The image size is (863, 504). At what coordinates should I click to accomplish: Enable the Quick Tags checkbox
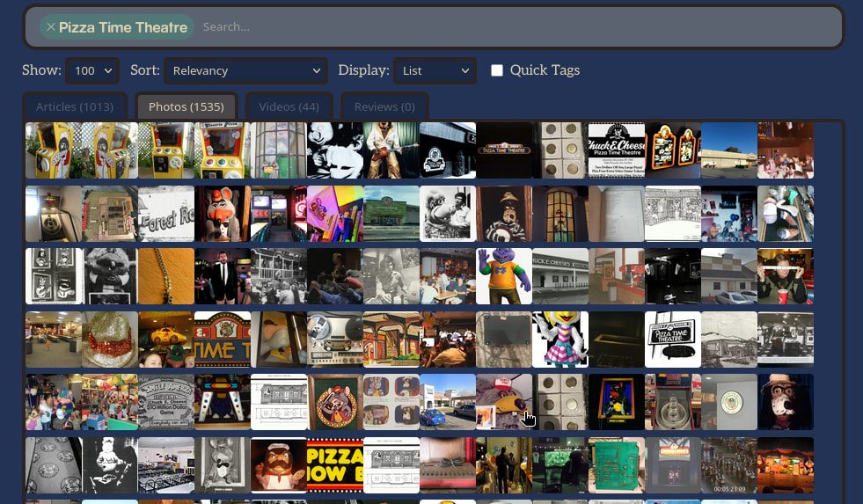(497, 70)
